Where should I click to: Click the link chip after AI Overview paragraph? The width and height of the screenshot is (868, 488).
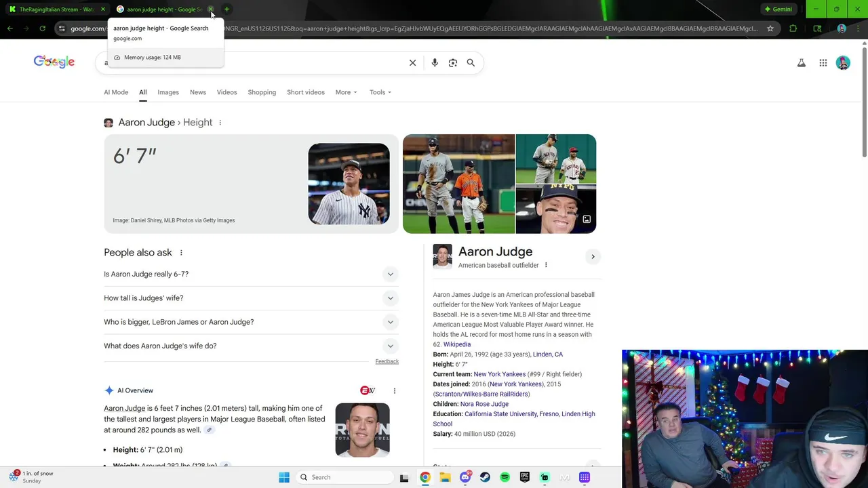tap(210, 430)
